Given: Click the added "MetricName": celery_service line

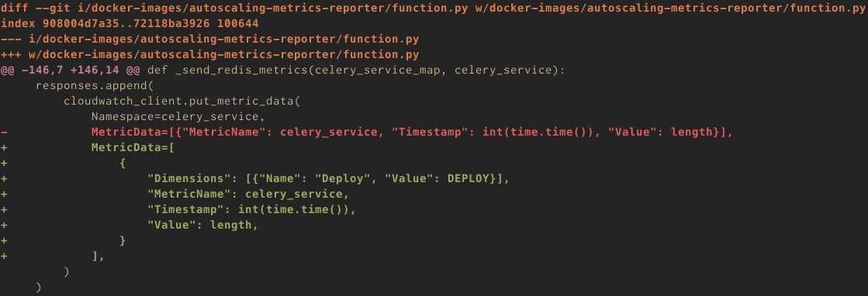Looking at the screenshot, I should pos(248,194).
